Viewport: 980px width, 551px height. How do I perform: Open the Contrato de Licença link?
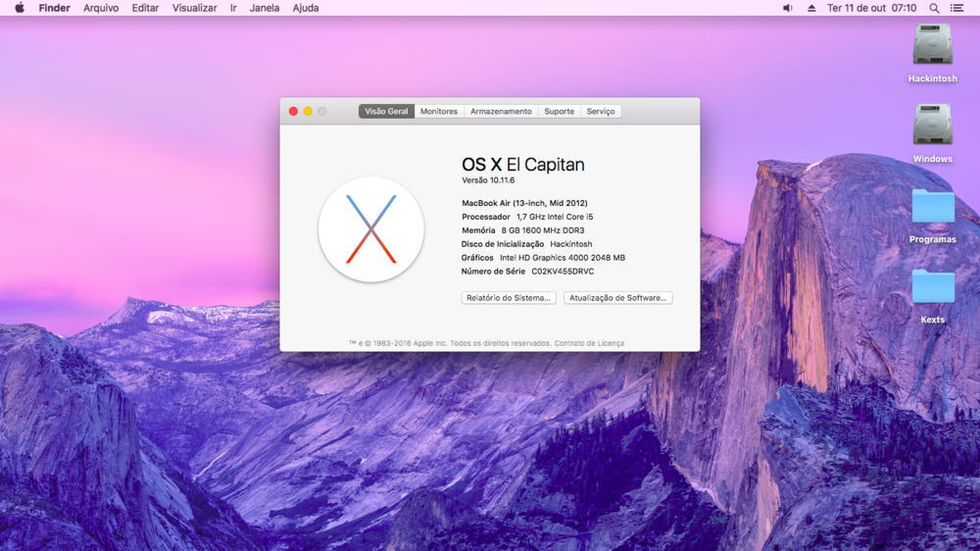click(589, 343)
